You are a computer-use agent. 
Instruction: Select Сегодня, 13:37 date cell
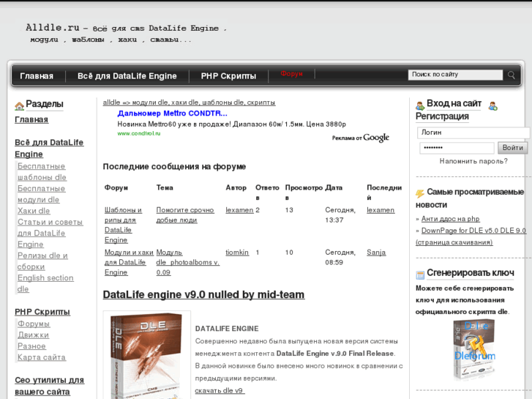(340, 215)
